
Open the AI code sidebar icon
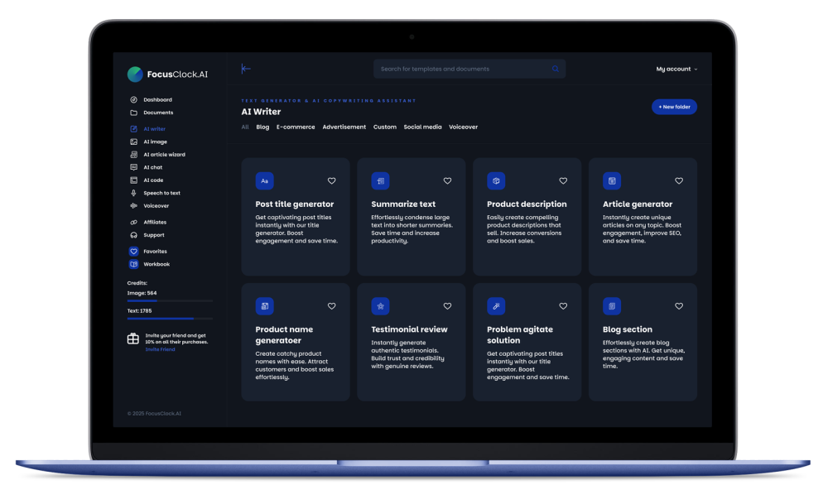(x=133, y=180)
